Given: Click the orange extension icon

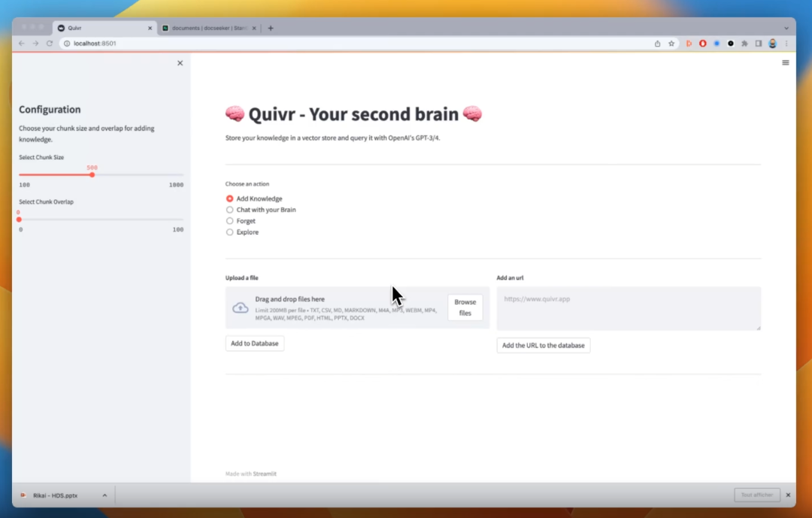Looking at the screenshot, I should [689, 44].
